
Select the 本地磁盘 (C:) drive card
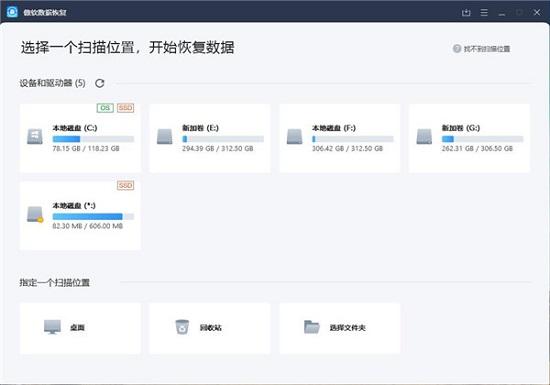click(x=80, y=138)
